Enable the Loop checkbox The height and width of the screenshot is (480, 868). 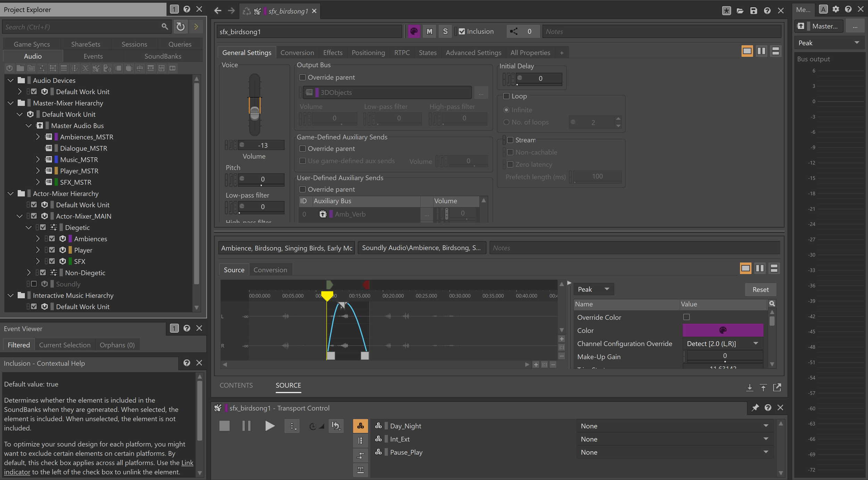(x=507, y=96)
